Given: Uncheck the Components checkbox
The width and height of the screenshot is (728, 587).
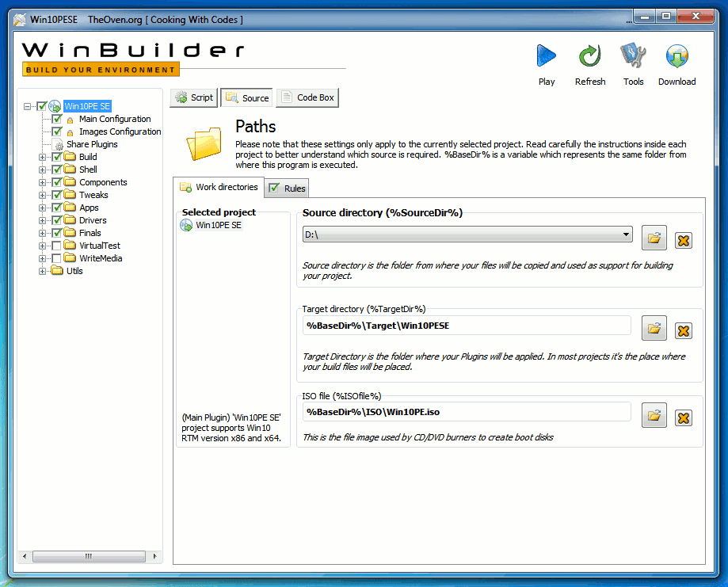Looking at the screenshot, I should point(57,182).
